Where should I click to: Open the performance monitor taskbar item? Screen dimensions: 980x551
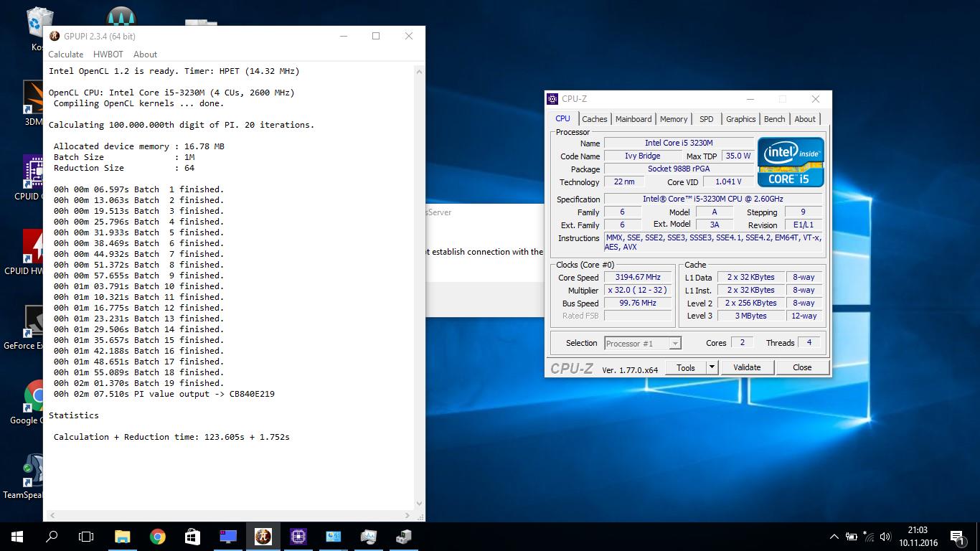click(x=369, y=536)
